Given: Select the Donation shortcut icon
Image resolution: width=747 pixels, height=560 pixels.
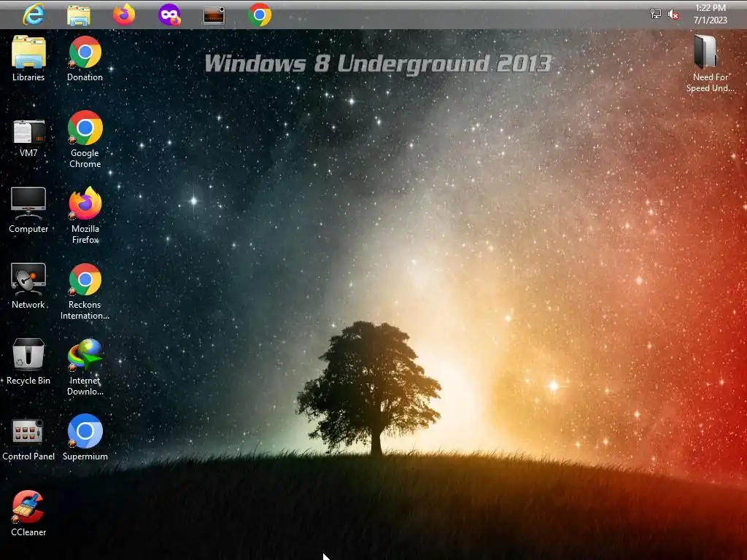Looking at the screenshot, I should coord(85,58).
